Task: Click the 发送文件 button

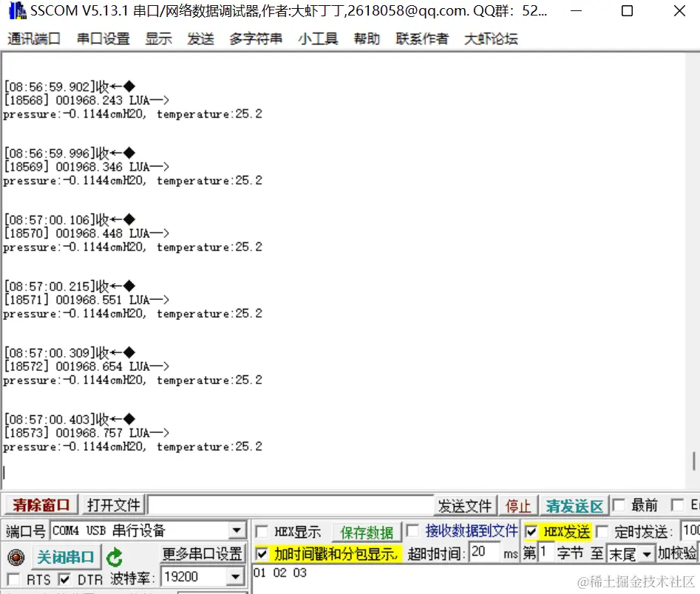Action: click(x=465, y=506)
